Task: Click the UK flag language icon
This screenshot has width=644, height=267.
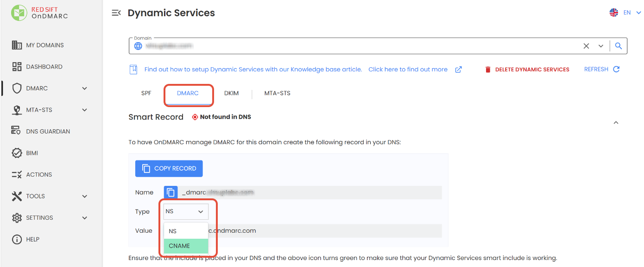Action: tap(614, 13)
